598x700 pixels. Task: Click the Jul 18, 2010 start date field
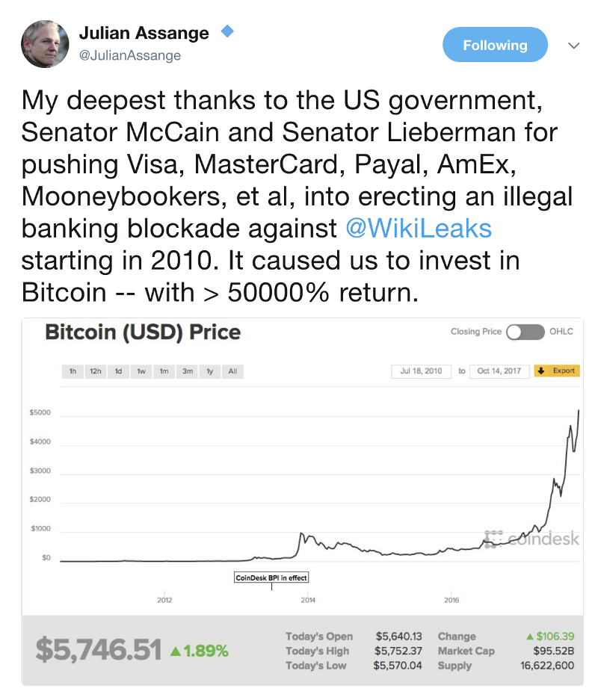coord(422,371)
